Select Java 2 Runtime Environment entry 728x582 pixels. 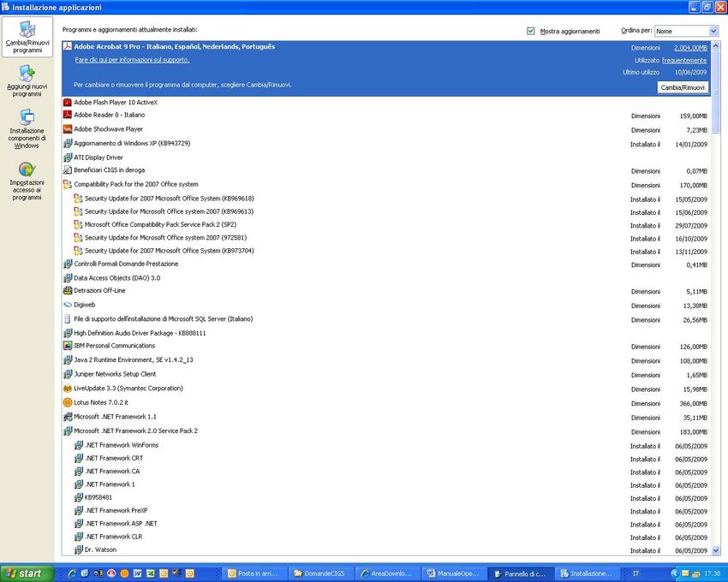click(x=133, y=360)
